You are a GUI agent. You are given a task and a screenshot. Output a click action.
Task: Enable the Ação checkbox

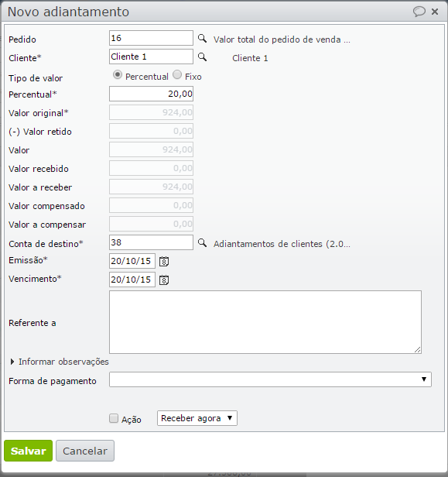[114, 418]
